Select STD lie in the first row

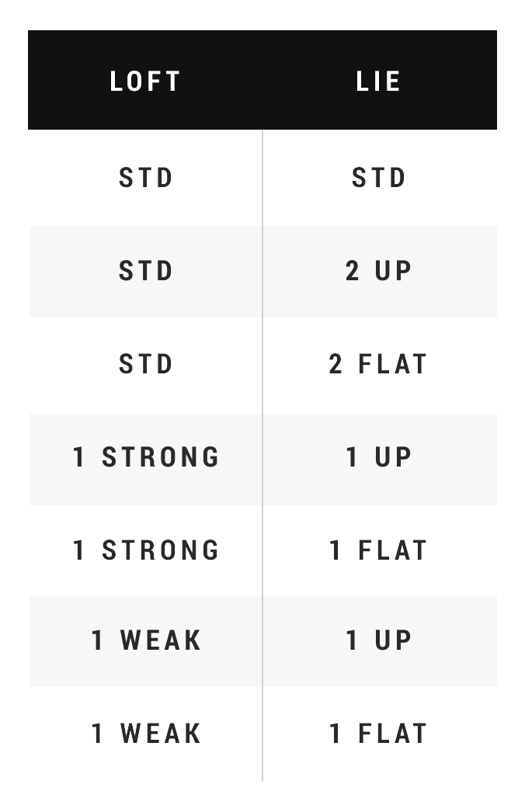click(379, 178)
